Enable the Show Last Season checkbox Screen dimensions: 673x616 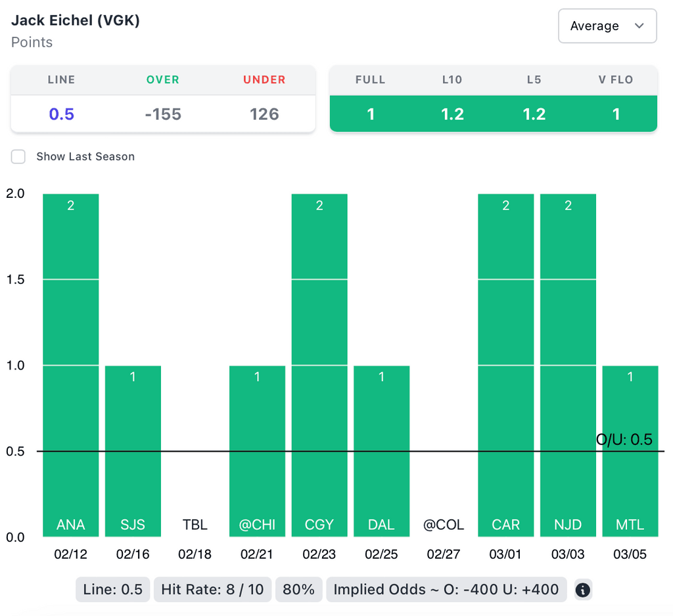[x=18, y=156]
